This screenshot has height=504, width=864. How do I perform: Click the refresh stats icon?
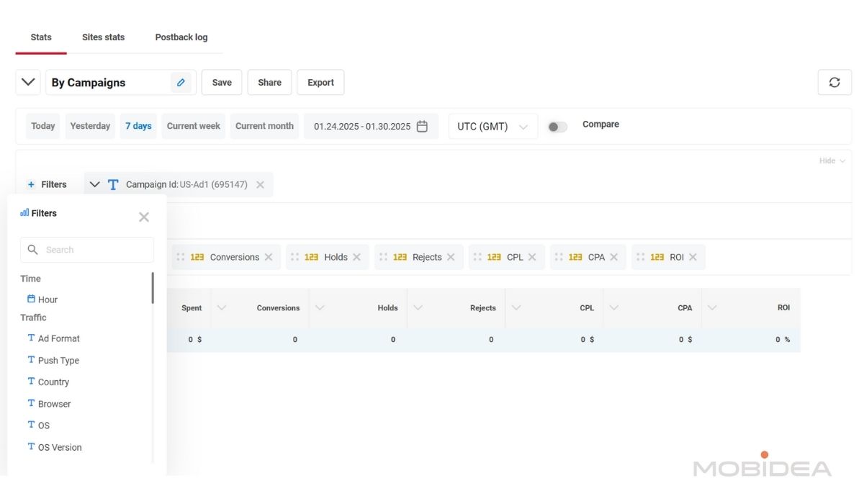click(834, 83)
